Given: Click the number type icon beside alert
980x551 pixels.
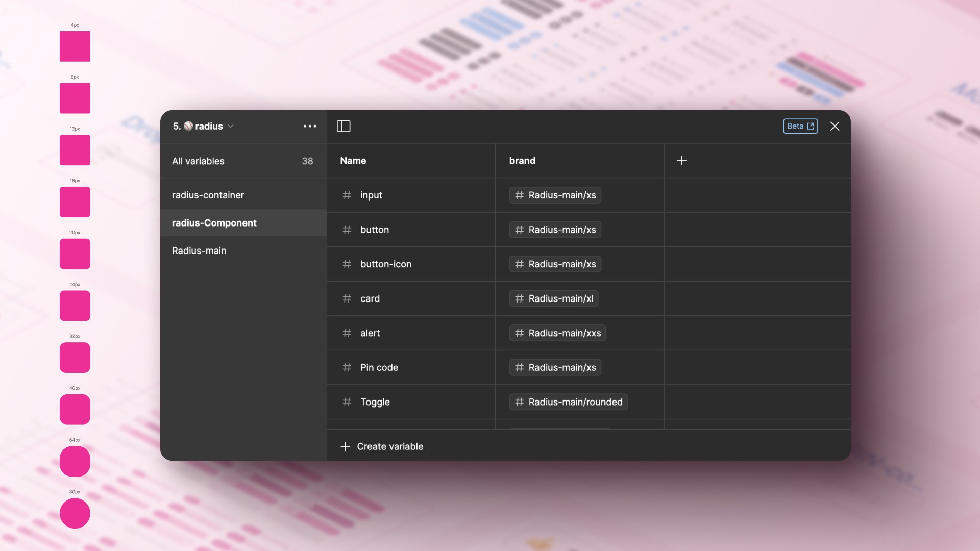Looking at the screenshot, I should 347,333.
